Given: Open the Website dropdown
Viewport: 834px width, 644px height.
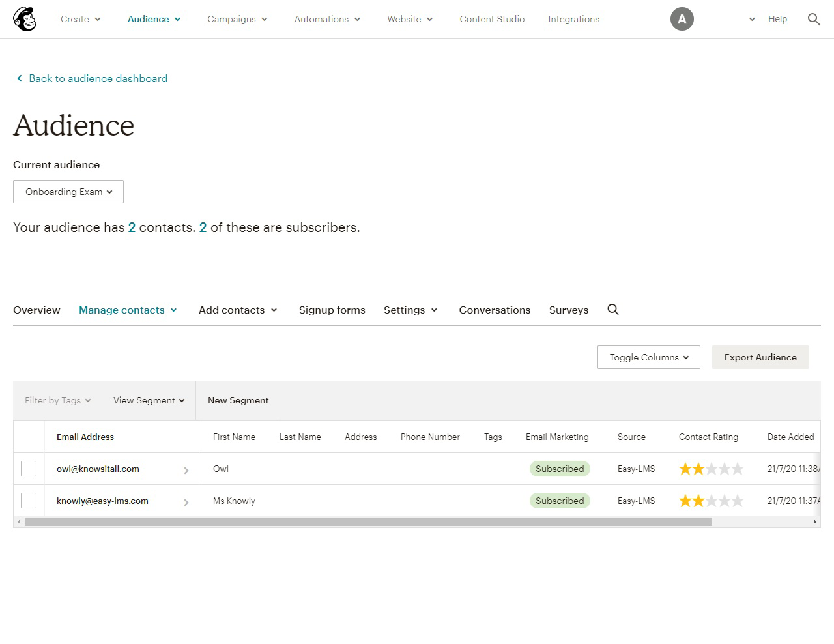Looking at the screenshot, I should (x=410, y=19).
